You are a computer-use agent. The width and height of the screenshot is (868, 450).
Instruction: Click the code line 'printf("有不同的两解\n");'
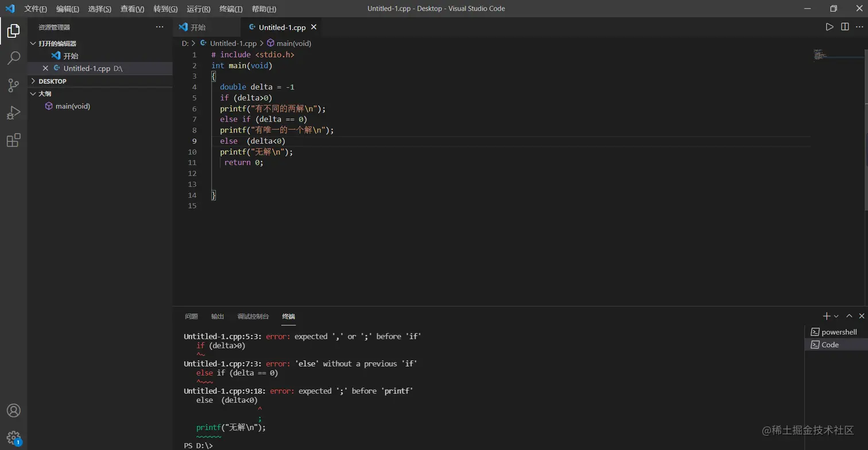(x=273, y=109)
